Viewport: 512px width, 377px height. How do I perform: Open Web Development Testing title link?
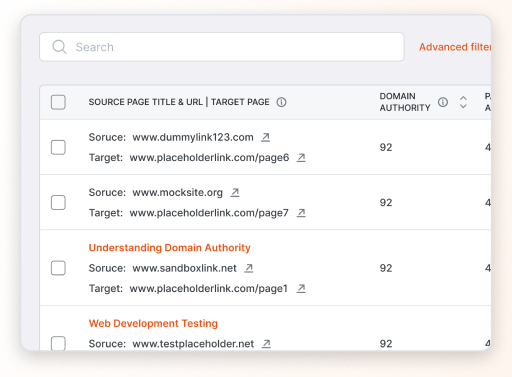(153, 323)
